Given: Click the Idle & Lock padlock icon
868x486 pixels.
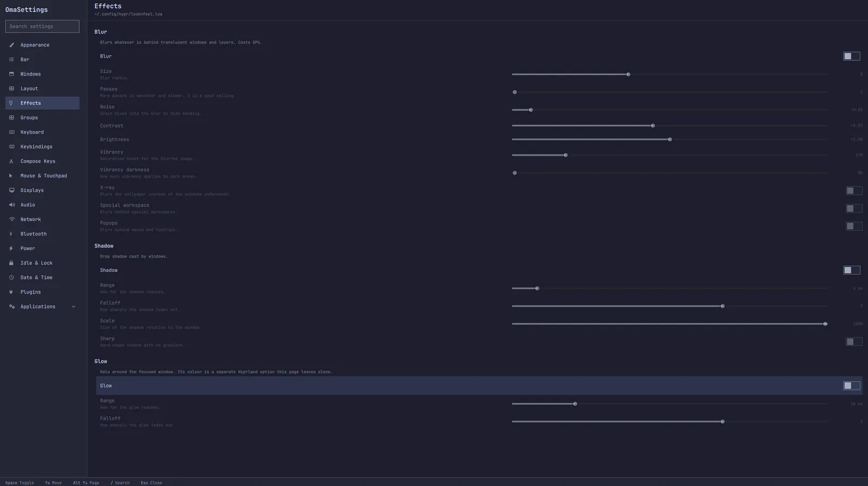Looking at the screenshot, I should tap(11, 263).
